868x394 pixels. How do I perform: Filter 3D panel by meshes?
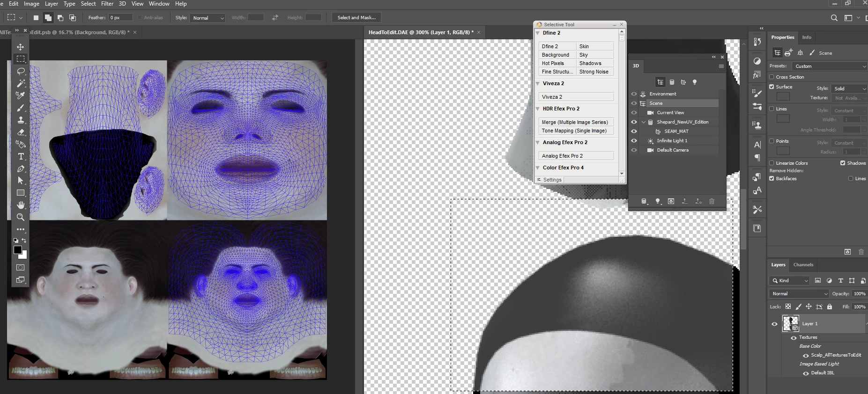672,82
